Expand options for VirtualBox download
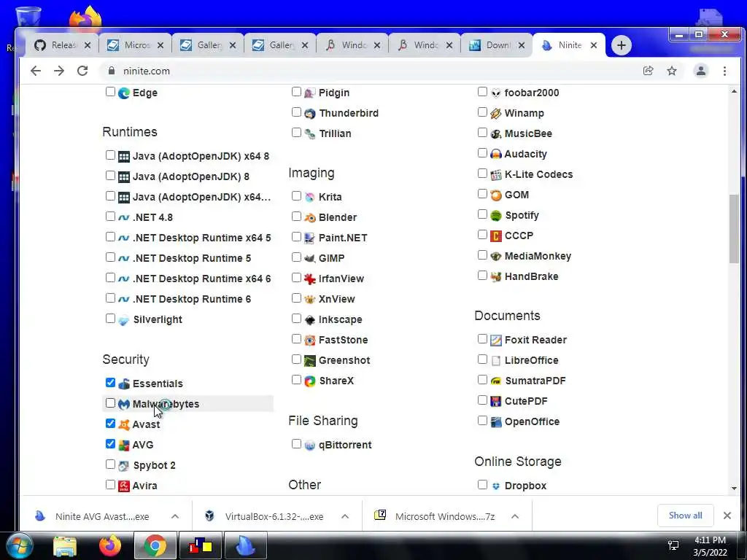Image resolution: width=747 pixels, height=560 pixels. [x=345, y=517]
